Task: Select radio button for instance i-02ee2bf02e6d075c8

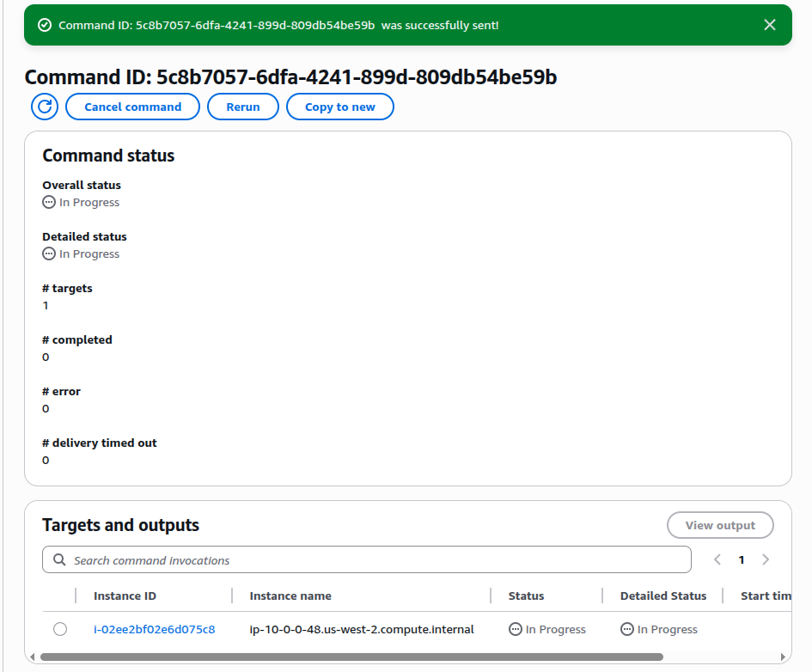Action: [x=60, y=629]
